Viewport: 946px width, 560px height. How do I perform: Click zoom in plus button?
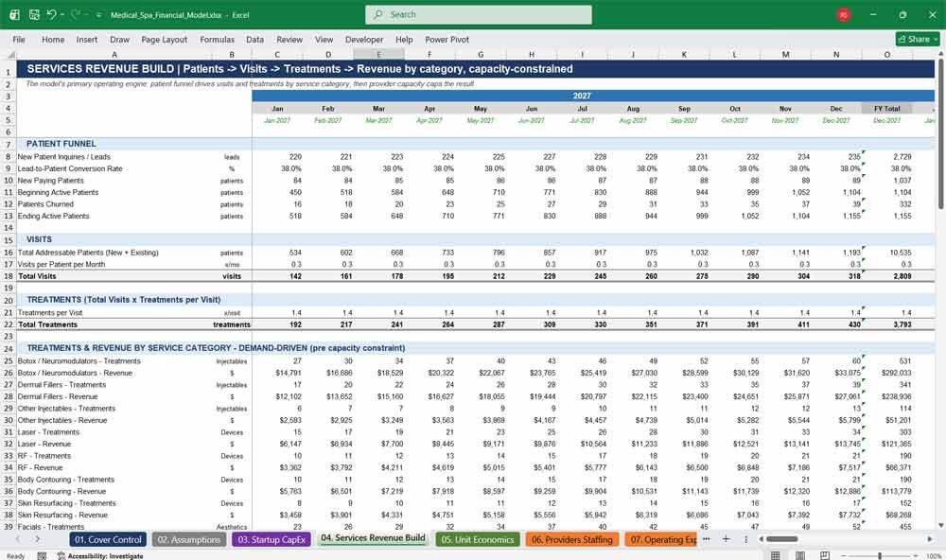pos(917,555)
